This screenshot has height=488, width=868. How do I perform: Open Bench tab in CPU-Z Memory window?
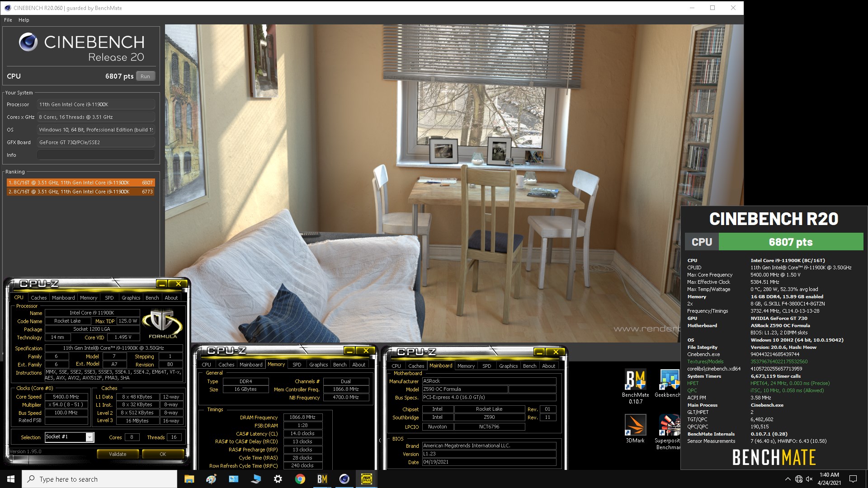click(x=340, y=365)
